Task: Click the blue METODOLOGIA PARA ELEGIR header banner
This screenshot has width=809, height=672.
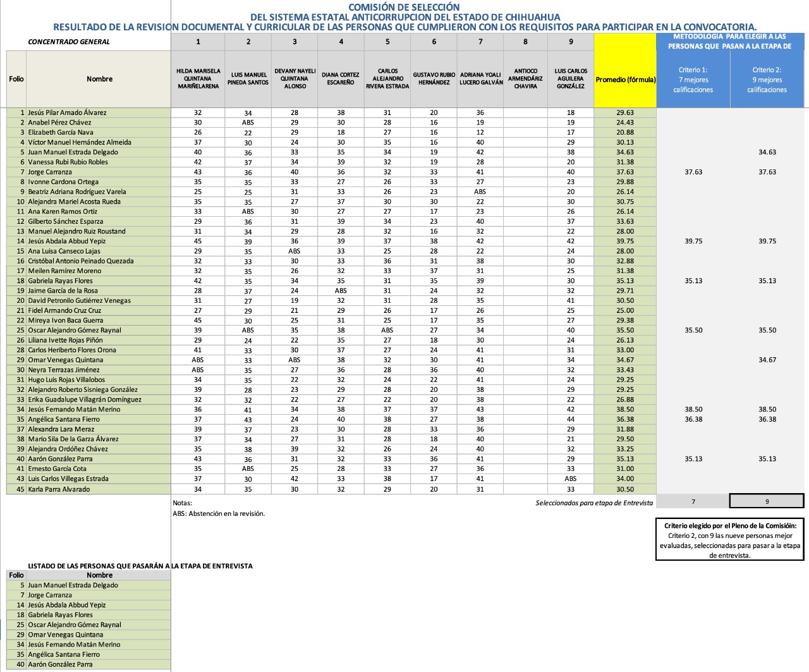Action: [729, 42]
